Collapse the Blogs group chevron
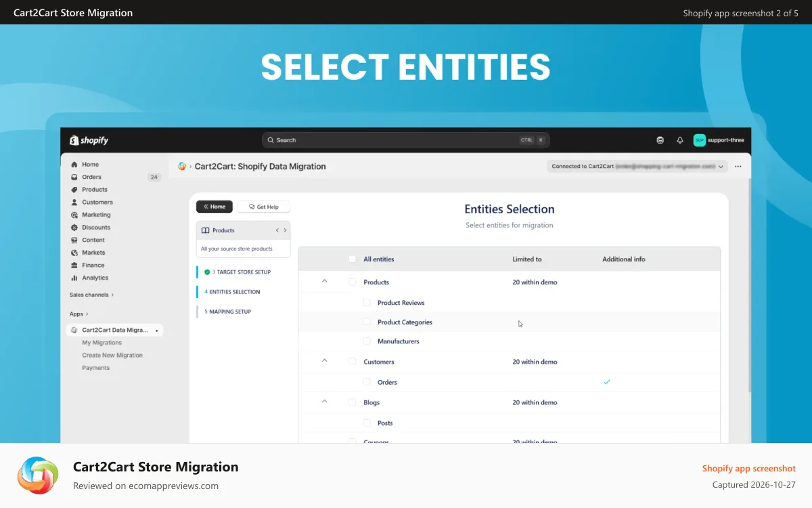 [324, 401]
